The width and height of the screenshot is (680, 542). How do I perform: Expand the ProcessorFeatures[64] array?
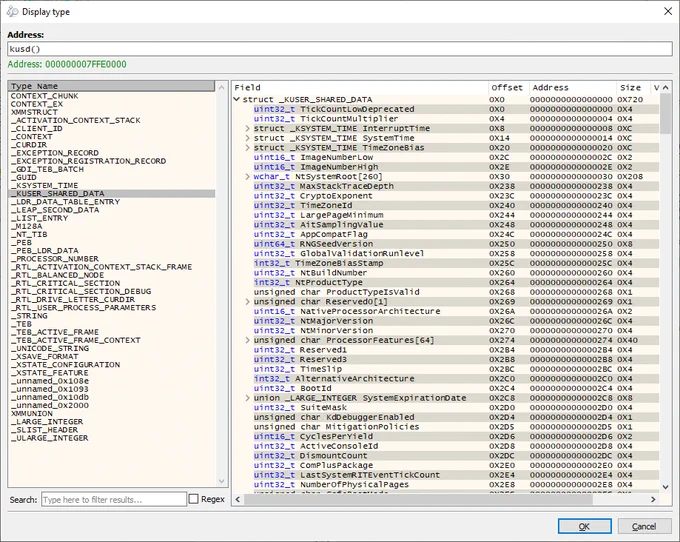pos(247,340)
